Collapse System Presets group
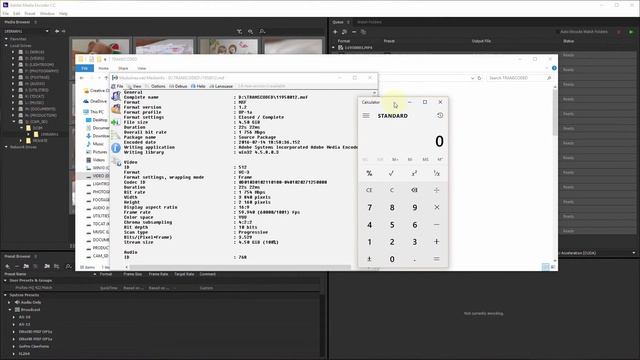 click(5, 295)
